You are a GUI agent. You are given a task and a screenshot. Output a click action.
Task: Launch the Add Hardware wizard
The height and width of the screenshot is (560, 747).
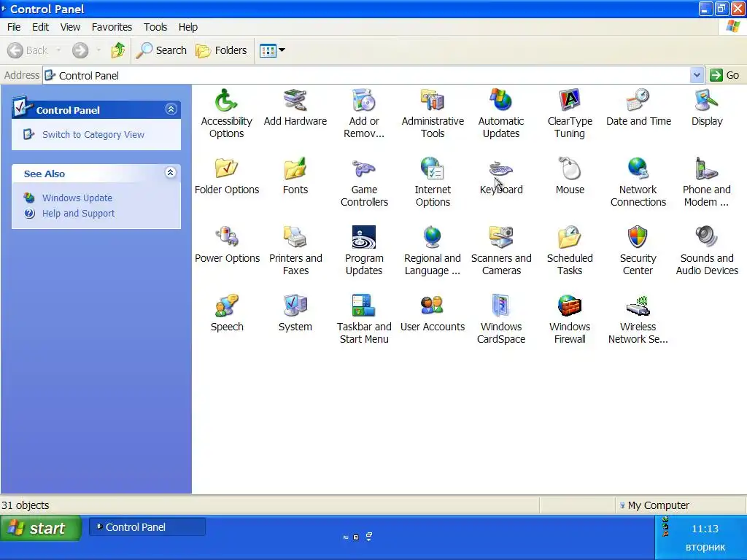click(x=295, y=108)
